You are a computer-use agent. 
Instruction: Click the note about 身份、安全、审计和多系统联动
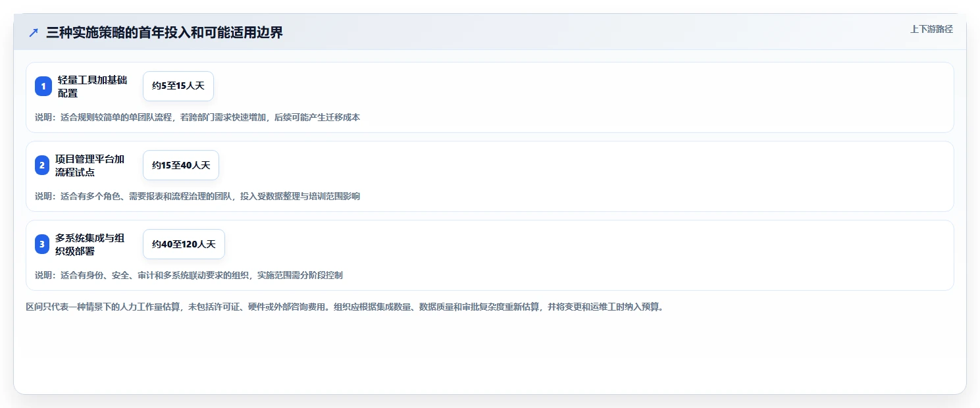pos(189,275)
